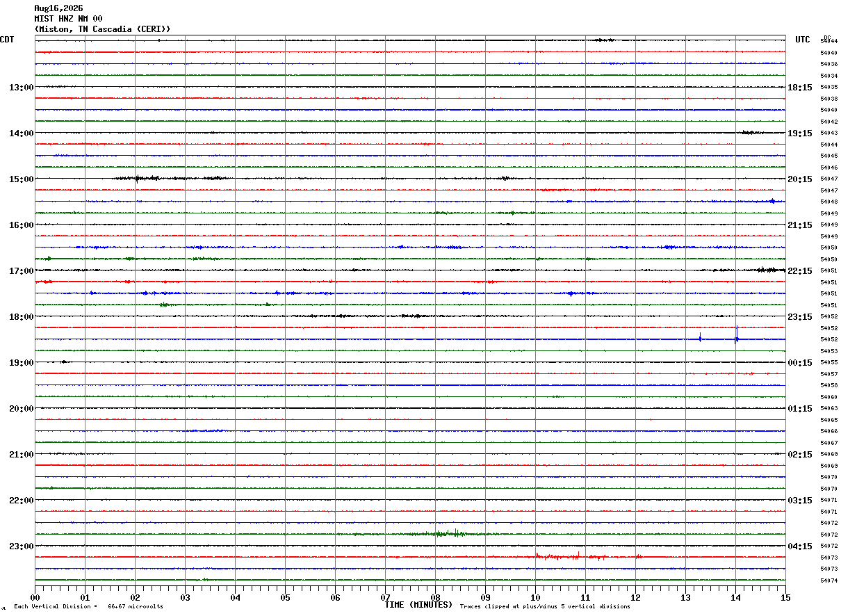Click the Aug16,2026 date header
The width and height of the screenshot is (841, 616).
58,8
